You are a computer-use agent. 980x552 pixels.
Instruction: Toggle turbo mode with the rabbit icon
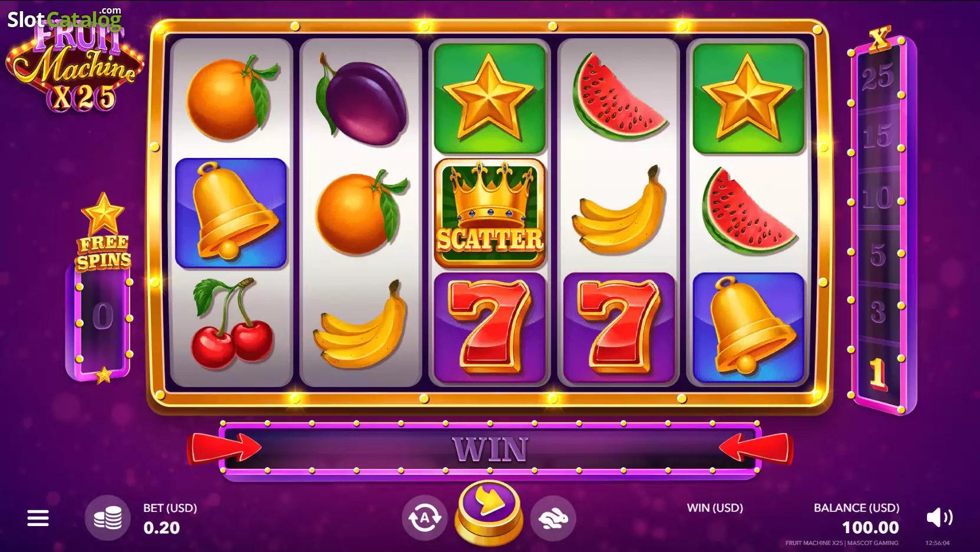pyautogui.click(x=553, y=518)
